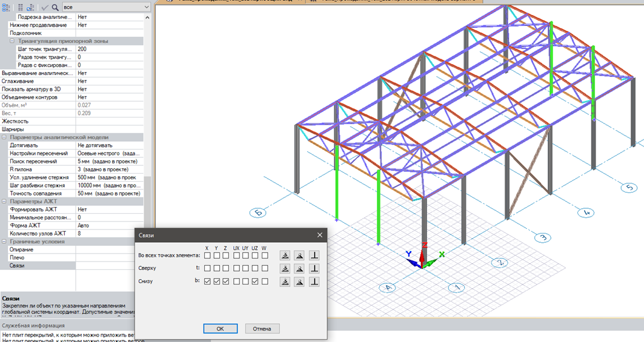Click the properties panel scroll-up arrow
Screen dimensions: 644x342
[147, 17]
